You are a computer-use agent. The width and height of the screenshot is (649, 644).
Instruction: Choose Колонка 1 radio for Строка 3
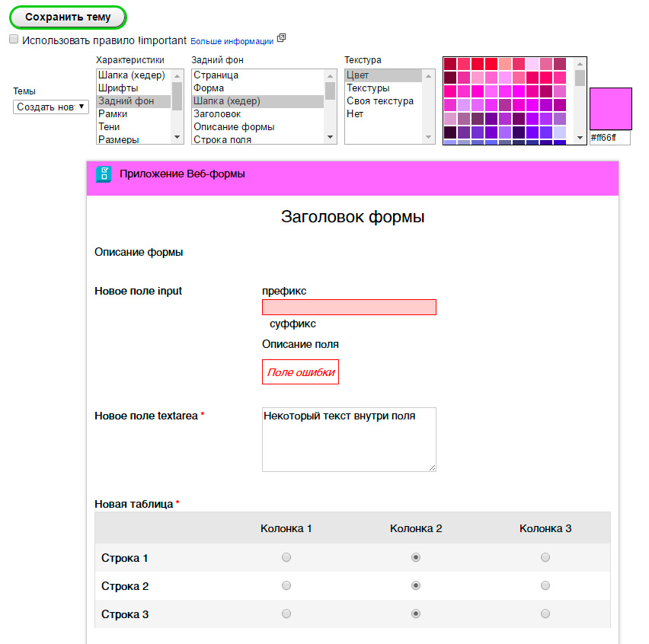coord(286,614)
